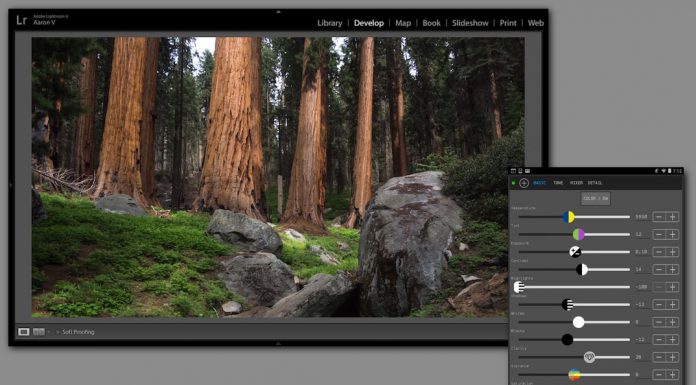The width and height of the screenshot is (696, 385).
Task: Tap the first notification icon in Android status bar
Action: (x=514, y=171)
